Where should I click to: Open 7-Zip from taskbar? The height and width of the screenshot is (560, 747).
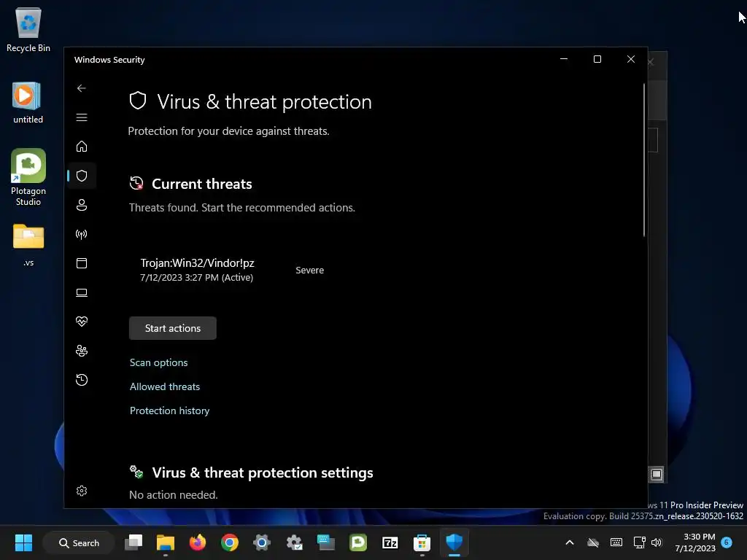pos(390,542)
